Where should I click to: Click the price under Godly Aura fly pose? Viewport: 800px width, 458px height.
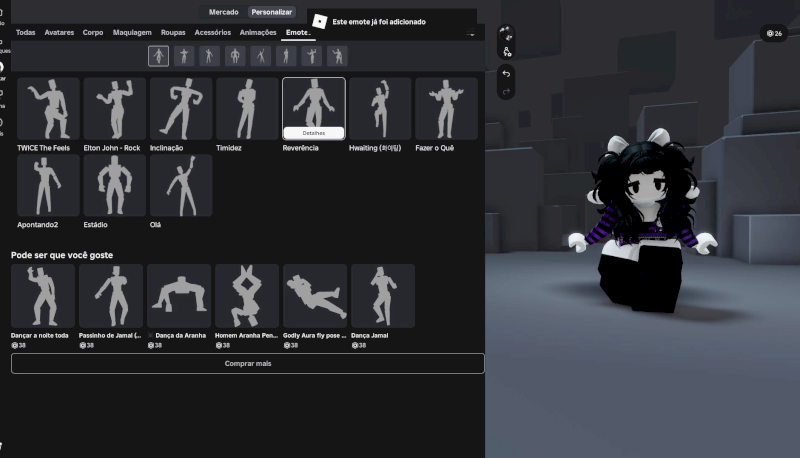291,345
